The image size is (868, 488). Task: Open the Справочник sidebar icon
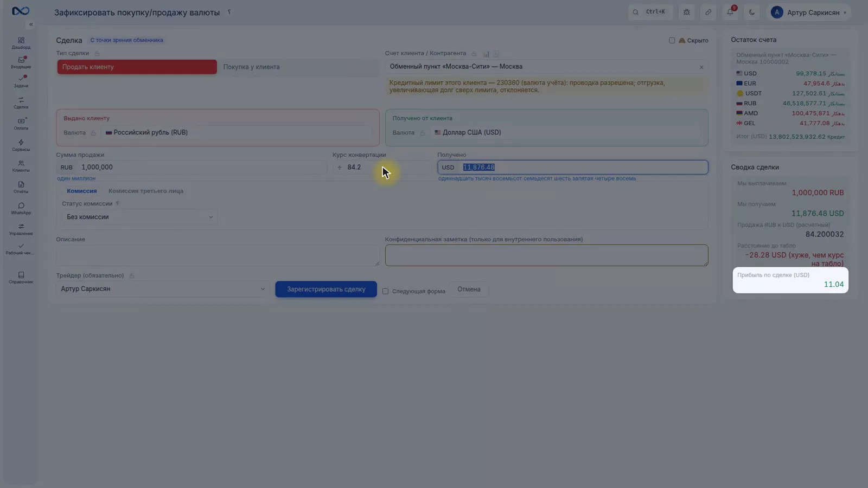click(x=21, y=278)
